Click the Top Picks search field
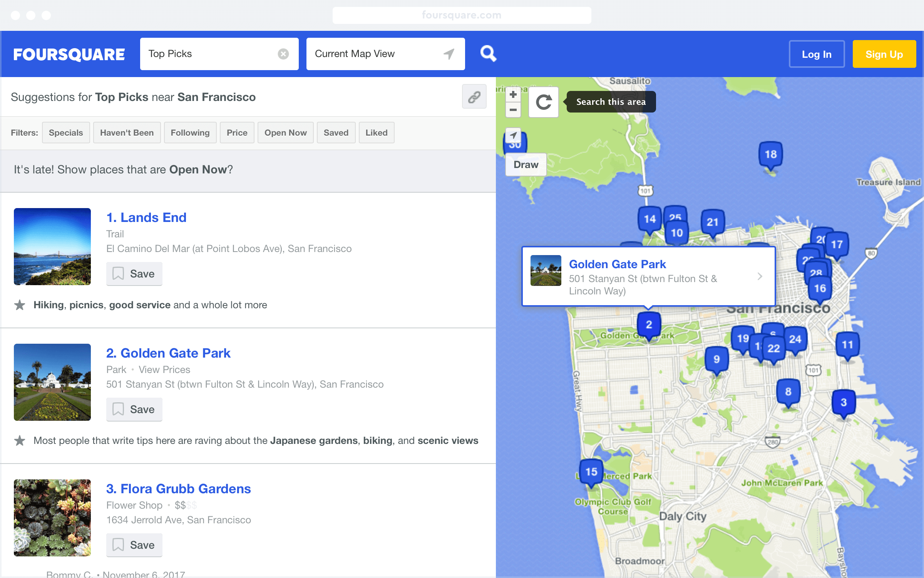Viewport: 924px width, 578px height. click(219, 54)
